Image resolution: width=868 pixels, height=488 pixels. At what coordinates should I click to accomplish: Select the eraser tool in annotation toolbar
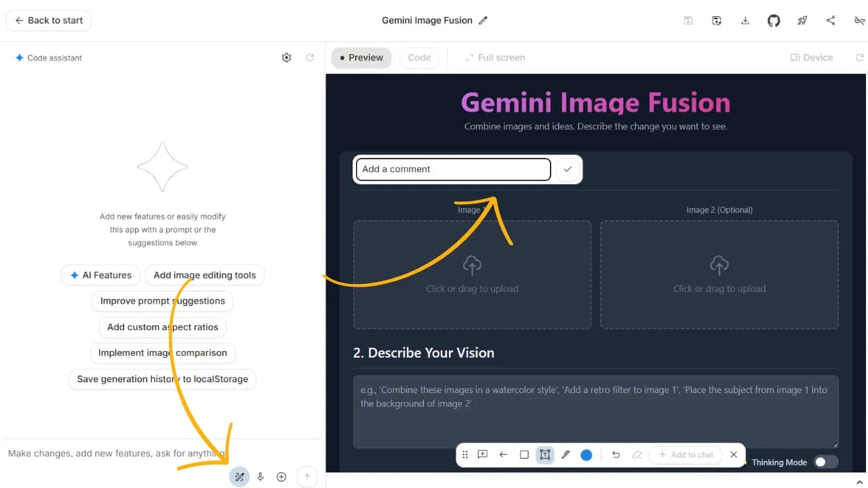tap(637, 455)
